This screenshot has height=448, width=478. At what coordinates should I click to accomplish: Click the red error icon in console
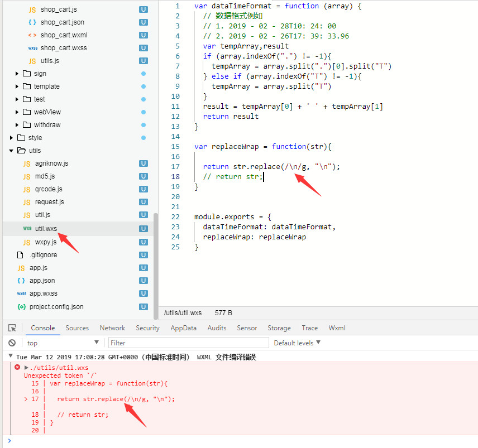tap(17, 368)
